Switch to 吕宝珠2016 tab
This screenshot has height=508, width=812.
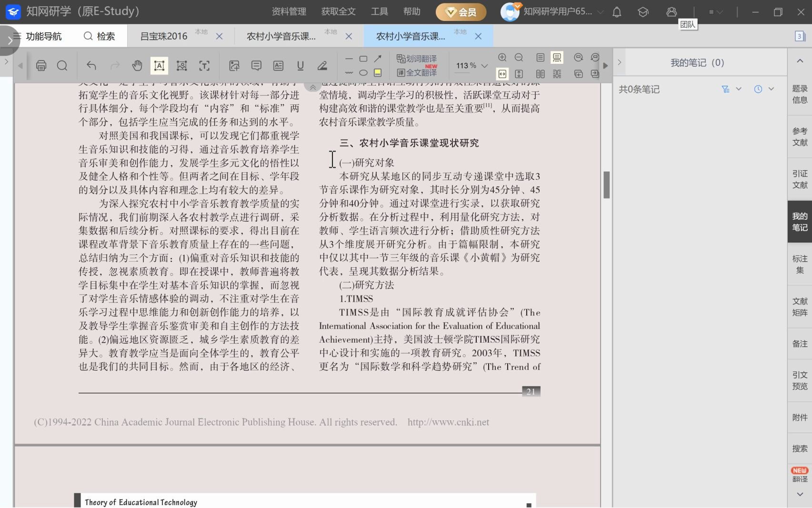[x=164, y=36]
